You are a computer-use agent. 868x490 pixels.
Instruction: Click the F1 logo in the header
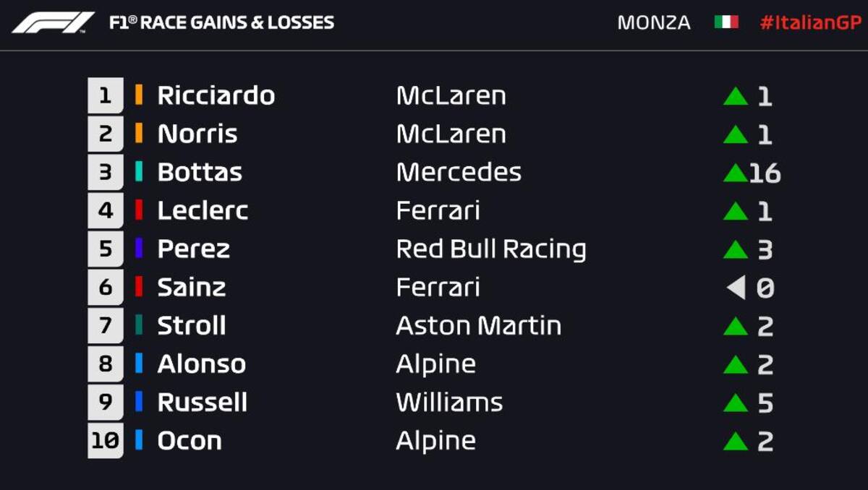click(x=54, y=22)
